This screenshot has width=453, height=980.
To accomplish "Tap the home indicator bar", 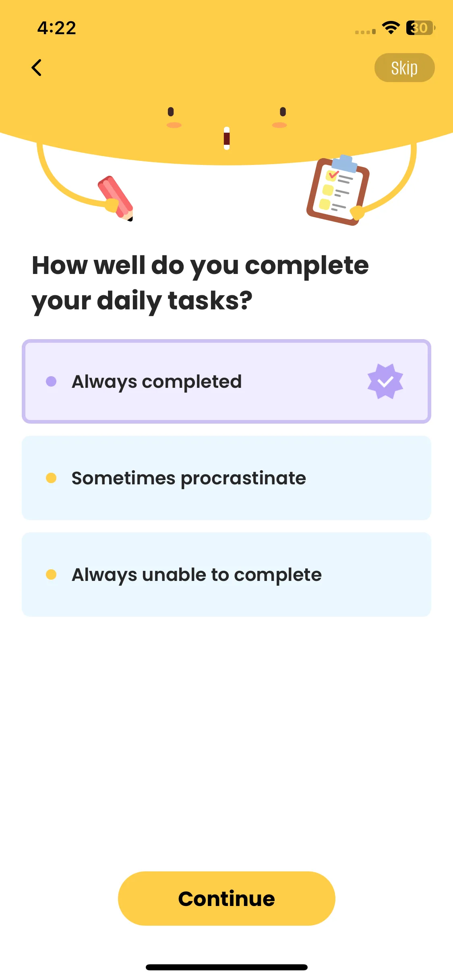I will [226, 967].
